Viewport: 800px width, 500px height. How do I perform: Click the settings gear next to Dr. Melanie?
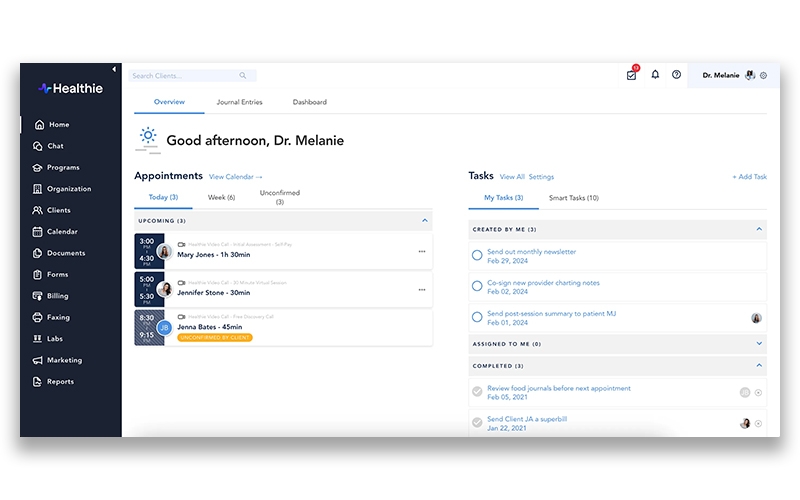[x=763, y=75]
